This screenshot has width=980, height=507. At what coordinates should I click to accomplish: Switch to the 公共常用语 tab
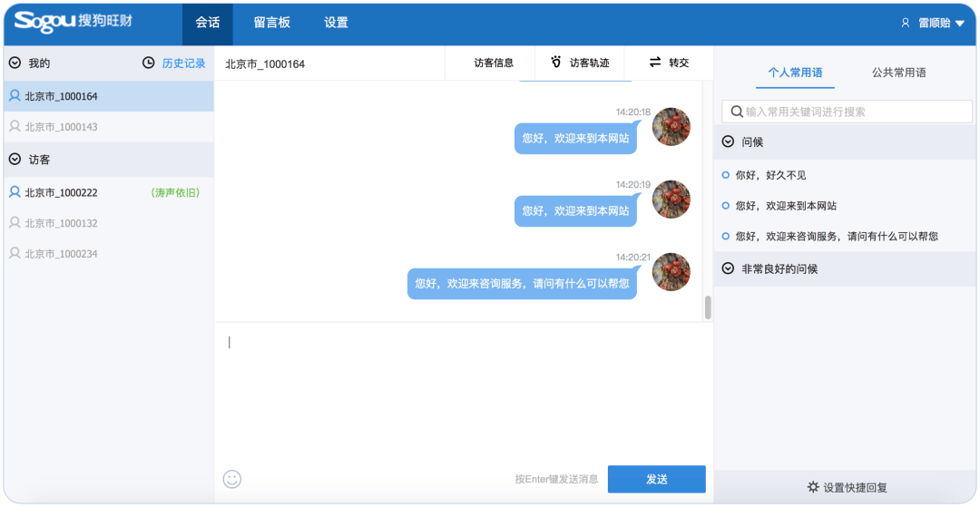pos(898,73)
